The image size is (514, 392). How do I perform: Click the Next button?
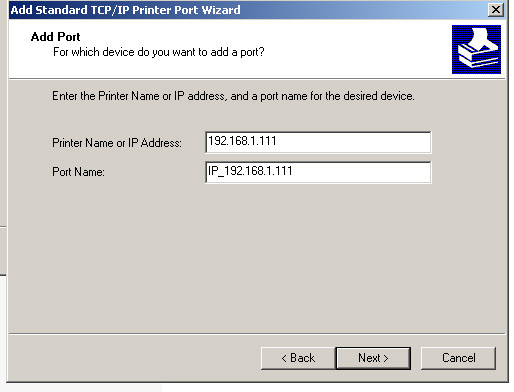tap(373, 358)
